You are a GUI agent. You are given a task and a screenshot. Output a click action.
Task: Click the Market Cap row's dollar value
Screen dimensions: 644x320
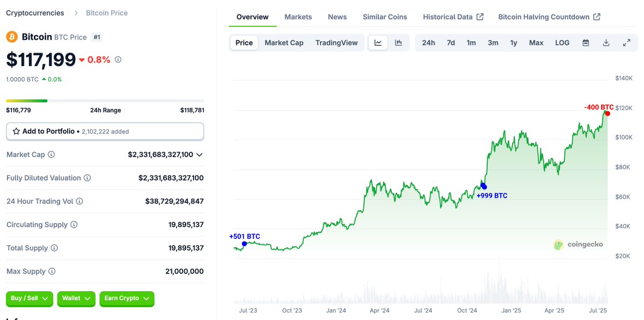tap(160, 154)
